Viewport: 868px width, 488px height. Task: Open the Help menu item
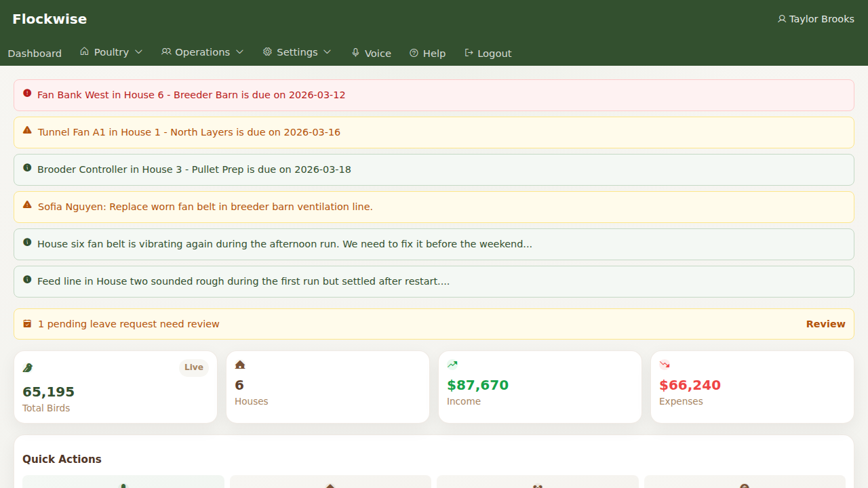tap(427, 53)
